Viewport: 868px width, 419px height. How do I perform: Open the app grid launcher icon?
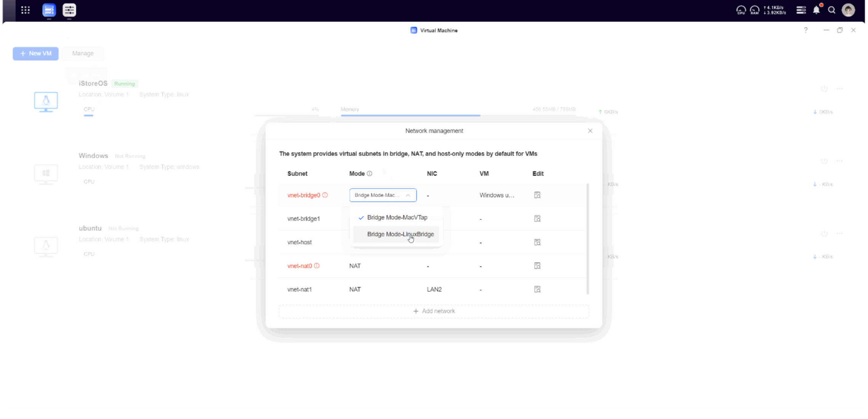25,10
